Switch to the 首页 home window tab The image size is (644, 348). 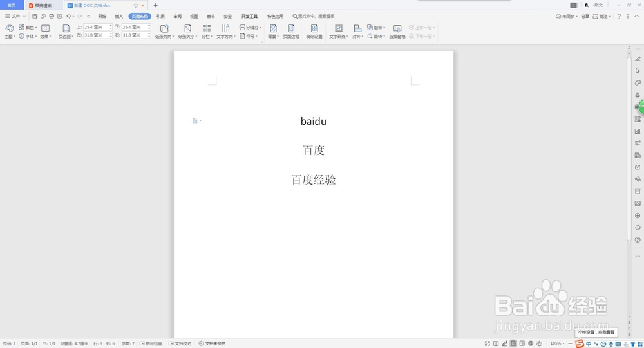(x=12, y=5)
